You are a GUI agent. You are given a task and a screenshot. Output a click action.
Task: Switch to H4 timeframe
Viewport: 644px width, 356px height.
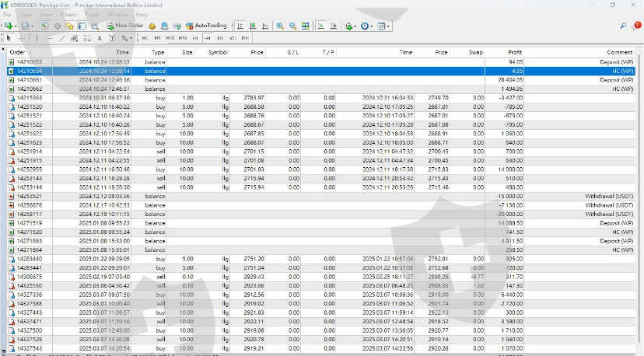(208, 37)
